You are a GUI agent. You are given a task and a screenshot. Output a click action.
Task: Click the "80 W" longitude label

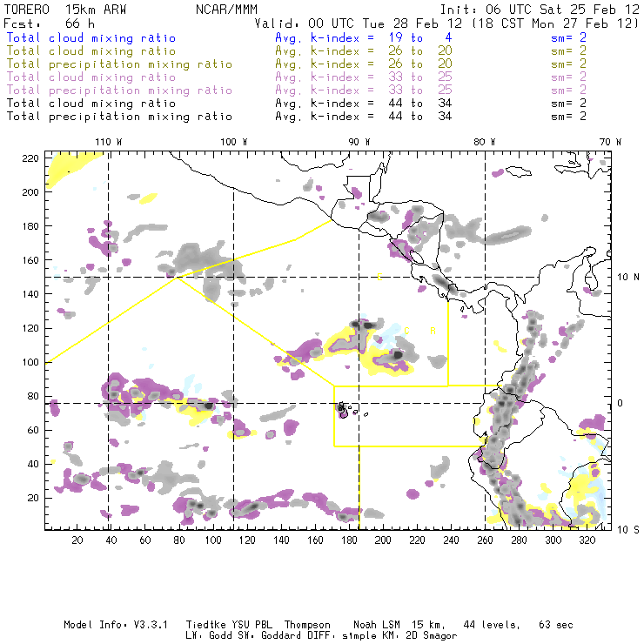pyautogui.click(x=484, y=142)
